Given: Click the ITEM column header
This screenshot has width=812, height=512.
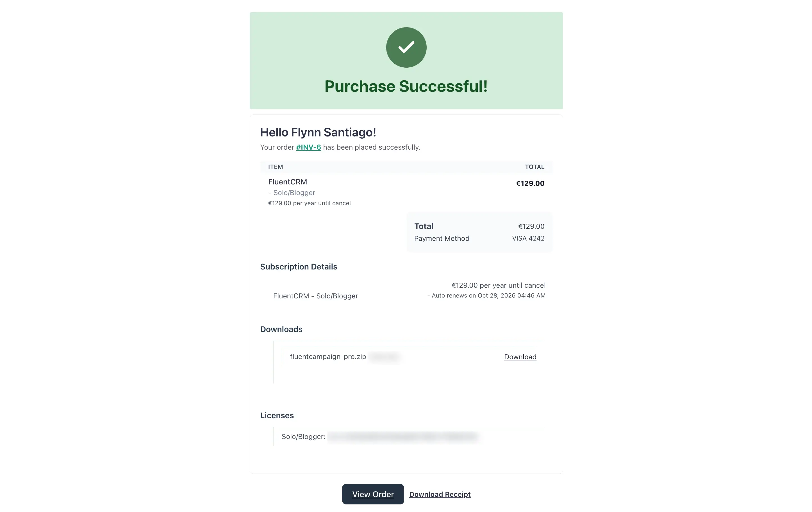Looking at the screenshot, I should tap(275, 167).
